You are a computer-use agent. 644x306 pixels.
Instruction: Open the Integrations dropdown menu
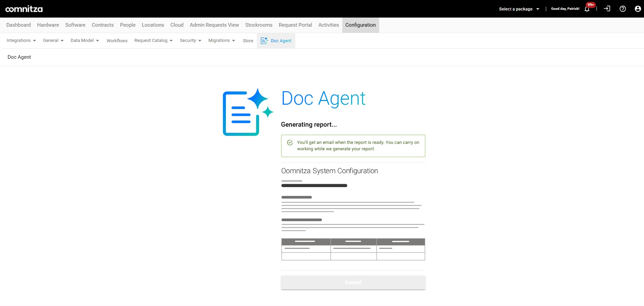[x=21, y=41]
